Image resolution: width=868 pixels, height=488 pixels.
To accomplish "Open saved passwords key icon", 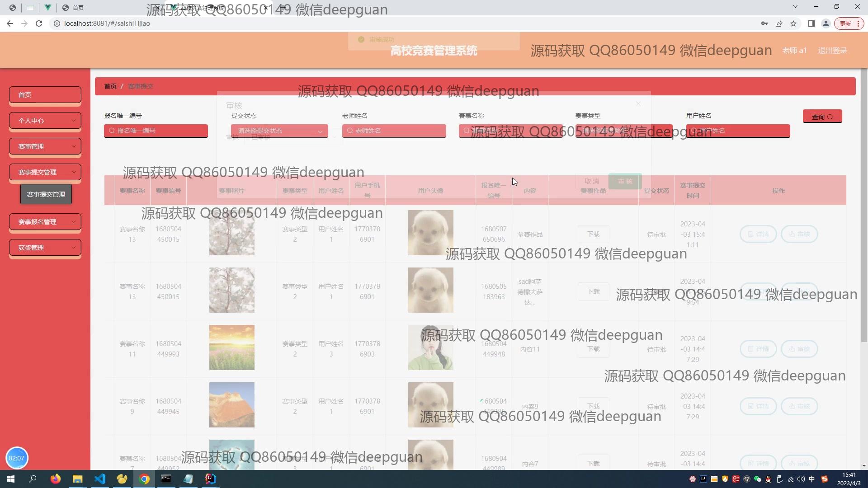I will click(x=764, y=23).
